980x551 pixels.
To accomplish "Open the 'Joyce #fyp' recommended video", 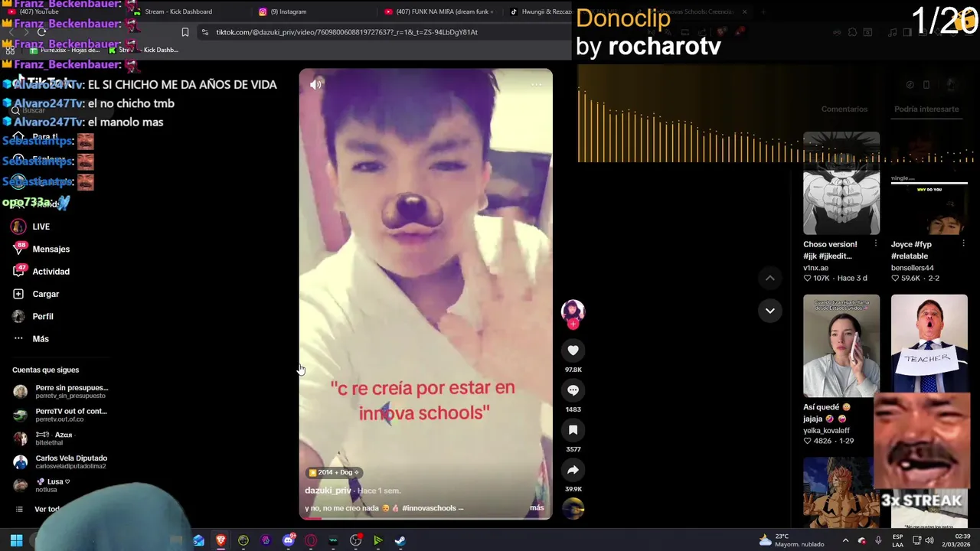I will point(929,184).
